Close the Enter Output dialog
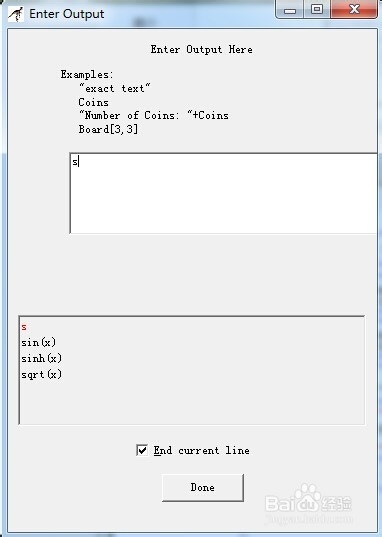382x537 pixels. click(354, 9)
